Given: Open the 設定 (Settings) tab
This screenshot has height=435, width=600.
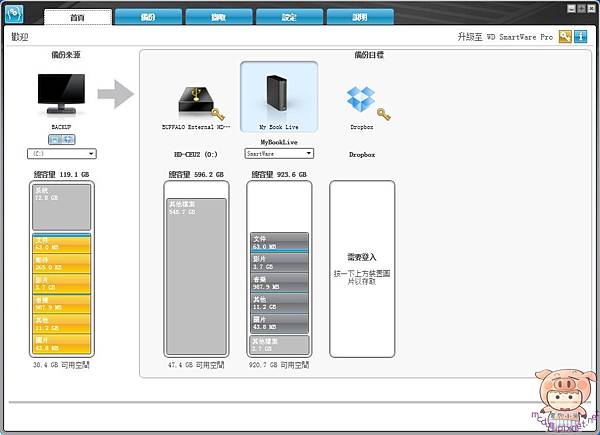Looking at the screenshot, I should tap(289, 17).
